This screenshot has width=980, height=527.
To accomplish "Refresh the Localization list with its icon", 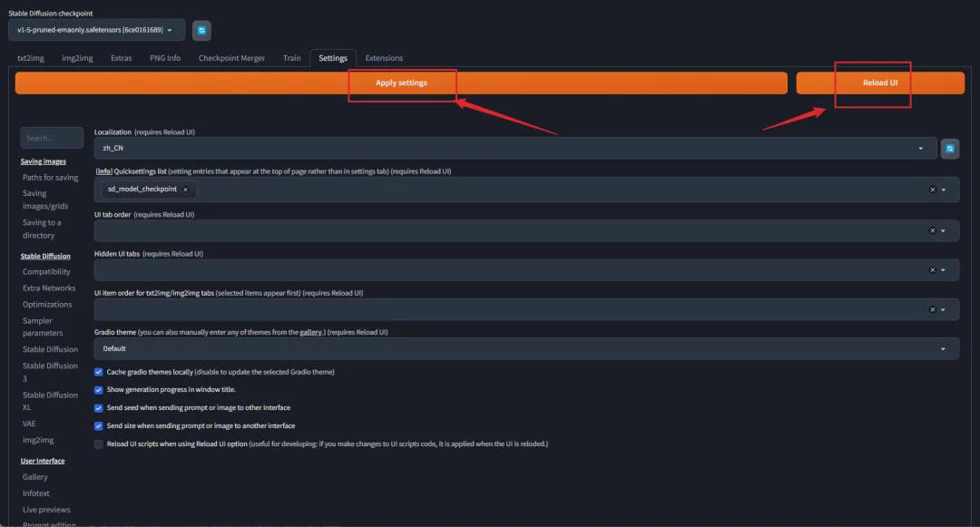I will [949, 149].
